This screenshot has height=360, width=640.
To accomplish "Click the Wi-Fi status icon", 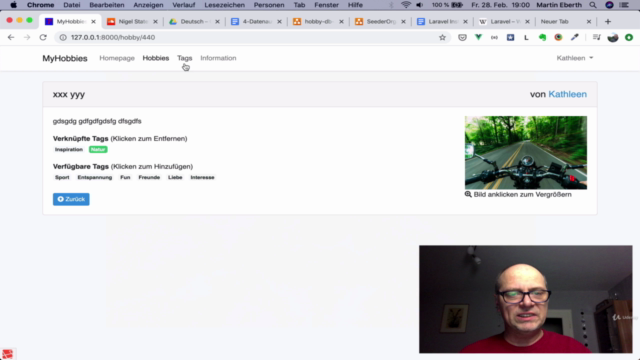I will click(x=406, y=5).
